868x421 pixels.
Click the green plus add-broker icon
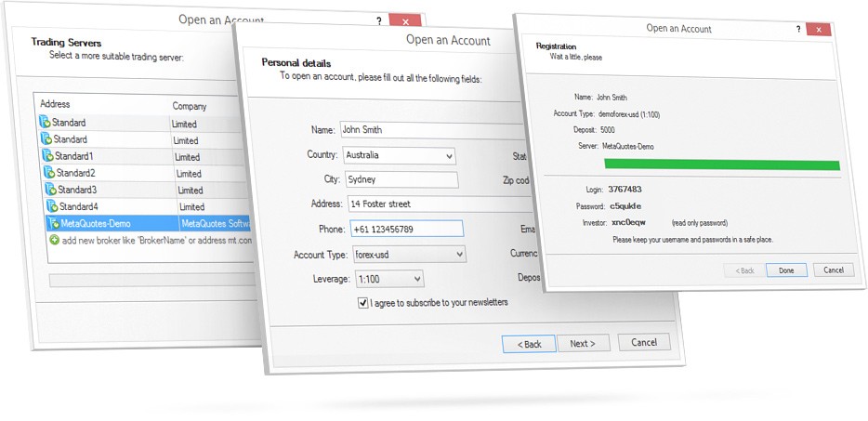(55, 241)
